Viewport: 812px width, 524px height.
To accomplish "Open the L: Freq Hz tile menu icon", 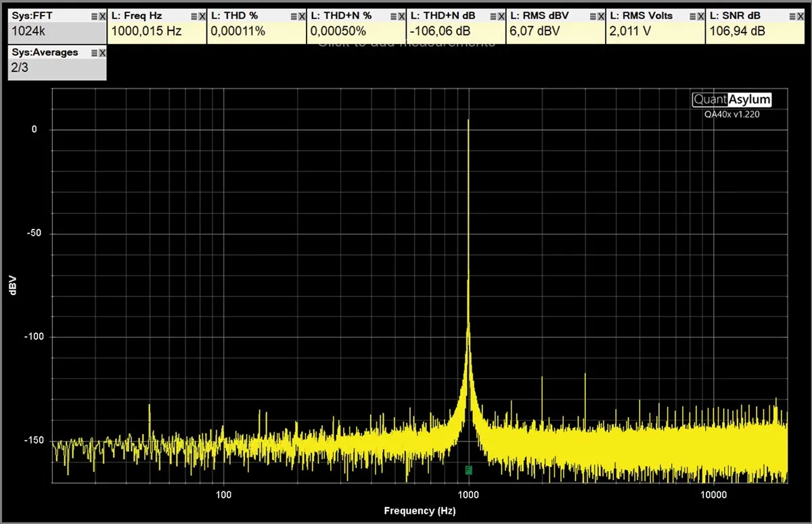I will [194, 16].
